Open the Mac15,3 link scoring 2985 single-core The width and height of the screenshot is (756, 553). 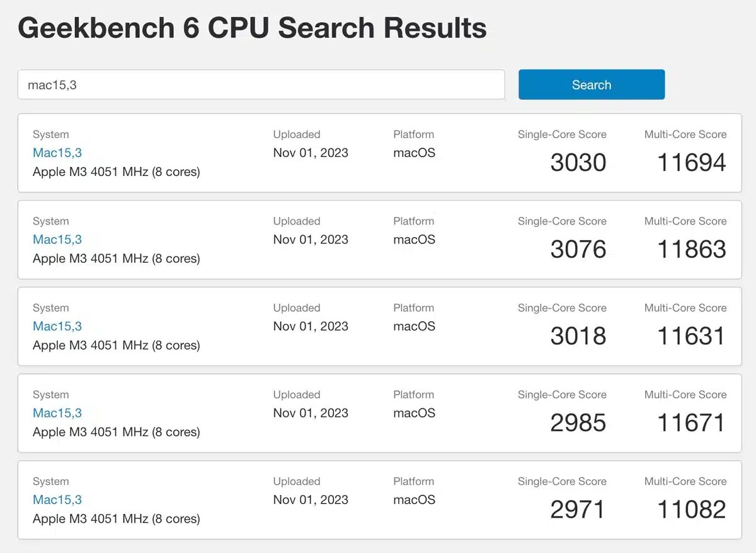point(57,413)
